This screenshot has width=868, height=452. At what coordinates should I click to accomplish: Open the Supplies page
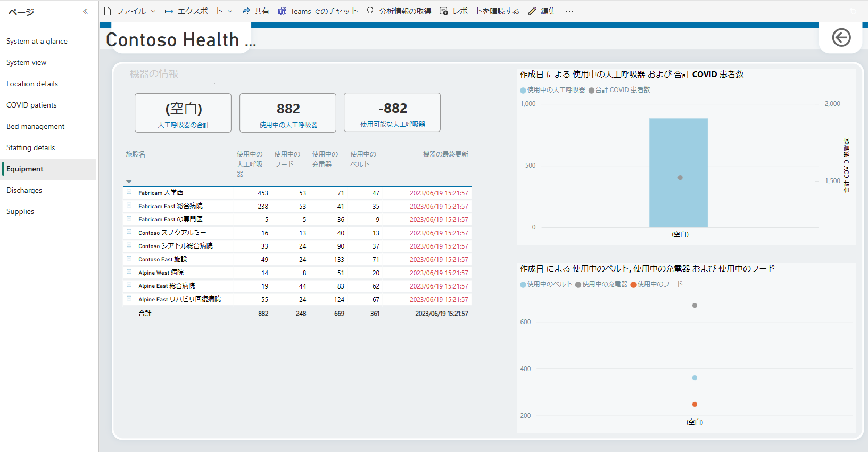point(48,211)
